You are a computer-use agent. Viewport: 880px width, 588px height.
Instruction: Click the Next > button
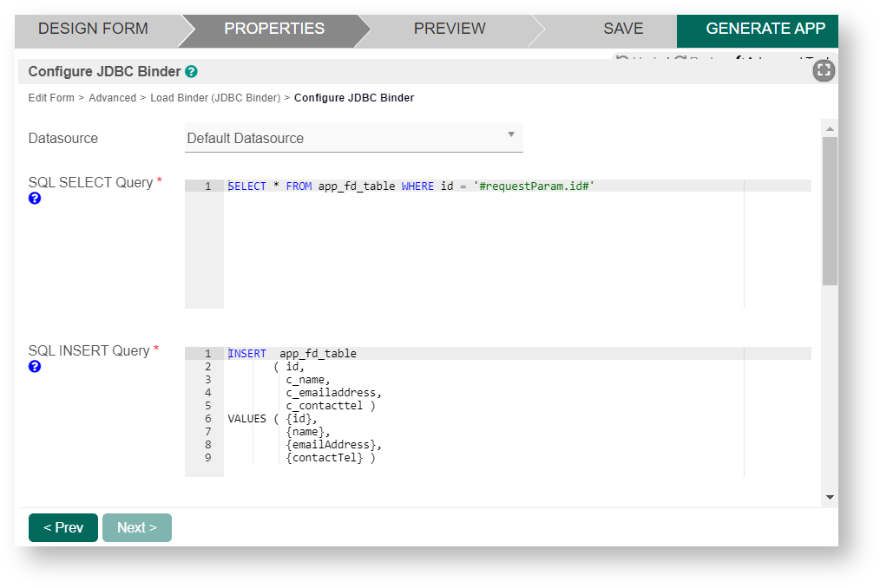[137, 527]
